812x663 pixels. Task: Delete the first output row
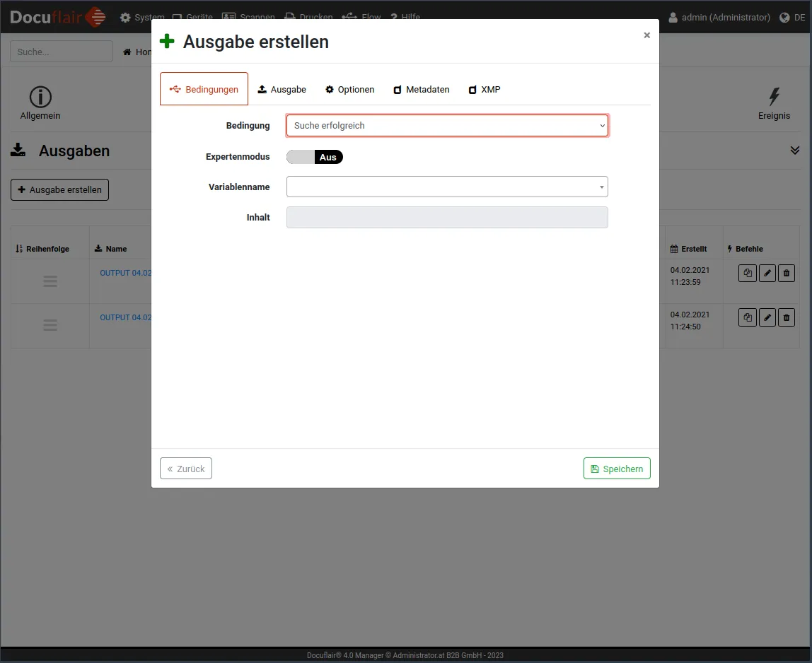pyautogui.click(x=786, y=274)
